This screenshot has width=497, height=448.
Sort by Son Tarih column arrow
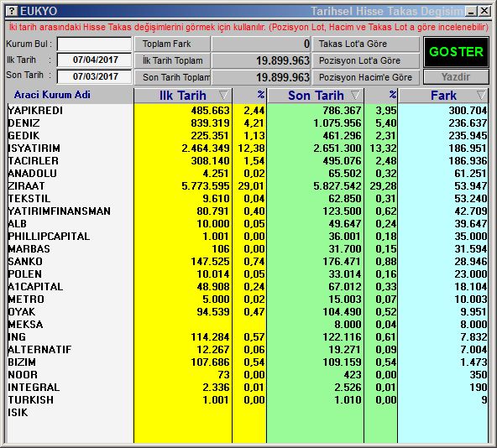coord(355,95)
